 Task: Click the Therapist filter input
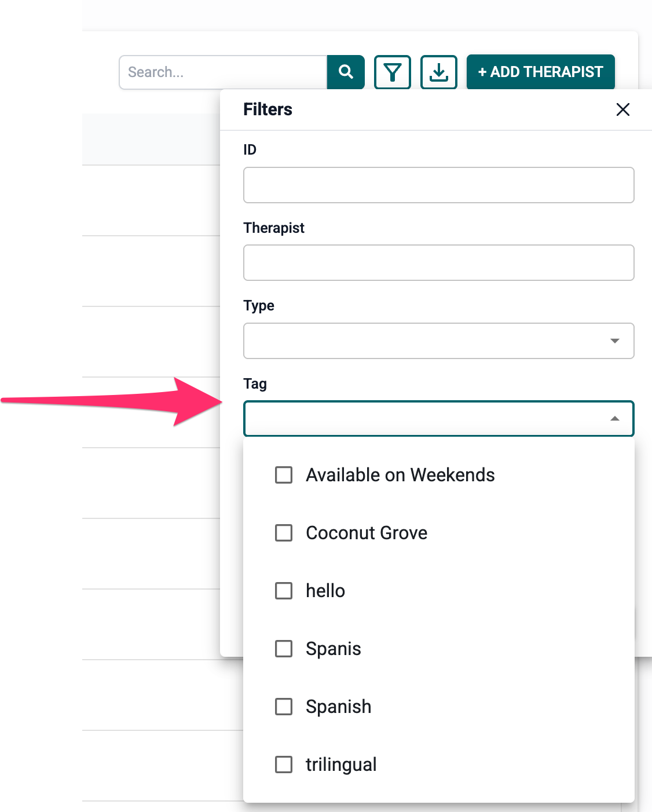439,262
